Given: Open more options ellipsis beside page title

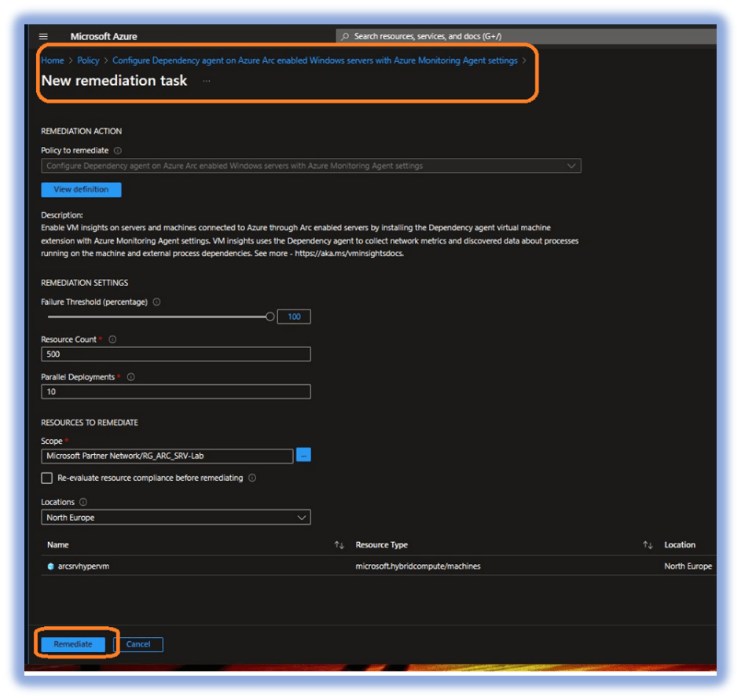Looking at the screenshot, I should tap(207, 81).
